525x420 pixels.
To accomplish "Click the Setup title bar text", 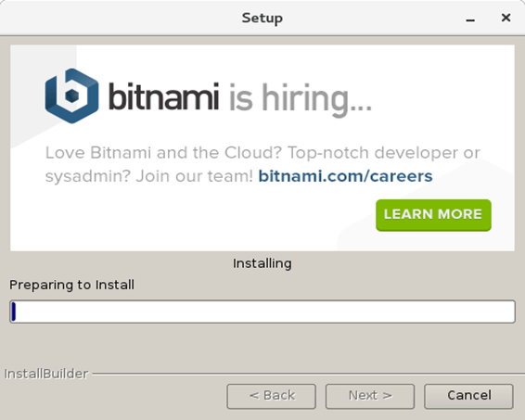I will (x=262, y=18).
